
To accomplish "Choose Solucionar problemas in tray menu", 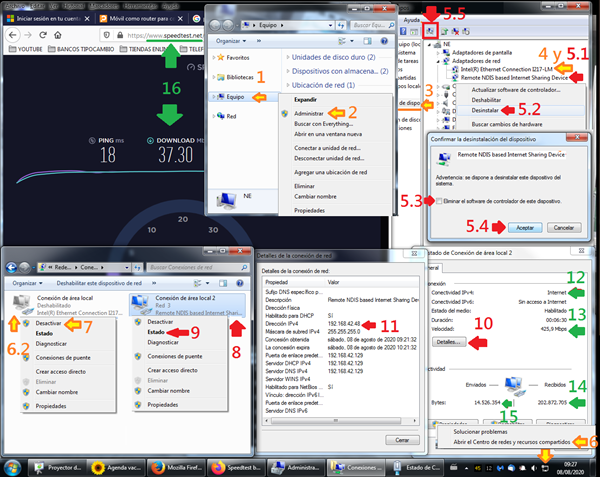I will (480, 431).
